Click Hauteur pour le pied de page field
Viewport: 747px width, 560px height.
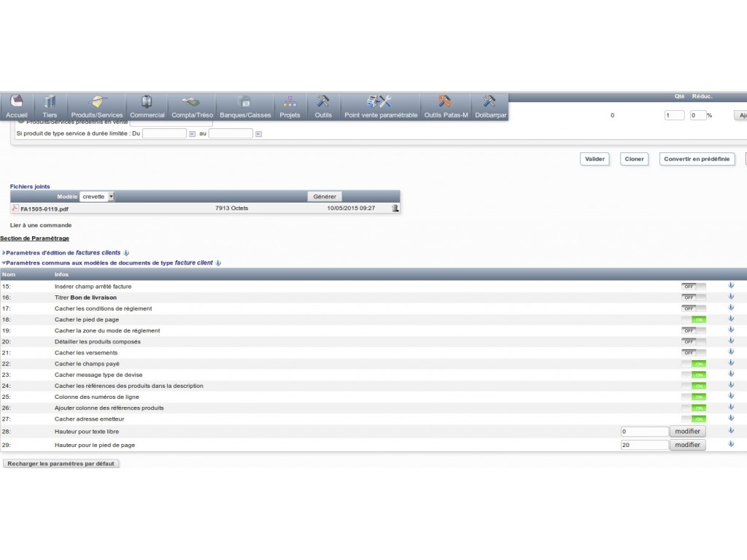(x=644, y=445)
